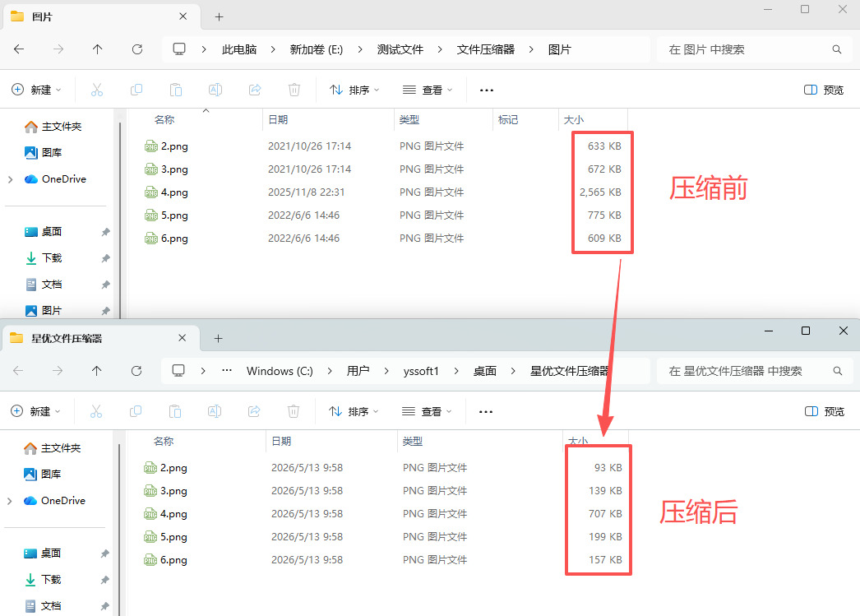Viewport: 860px width, 616px height.
Task: Expand OneDrive in lower window sidebar
Action: (x=10, y=501)
